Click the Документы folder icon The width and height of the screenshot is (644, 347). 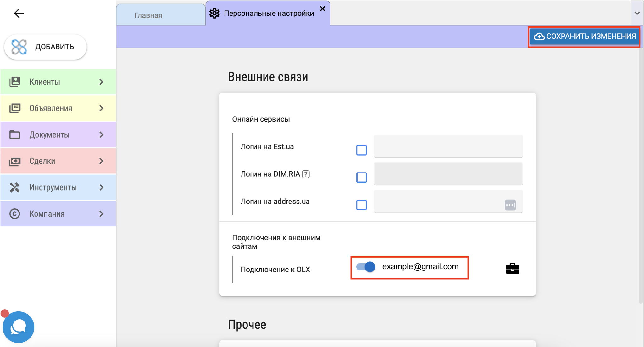(x=14, y=135)
